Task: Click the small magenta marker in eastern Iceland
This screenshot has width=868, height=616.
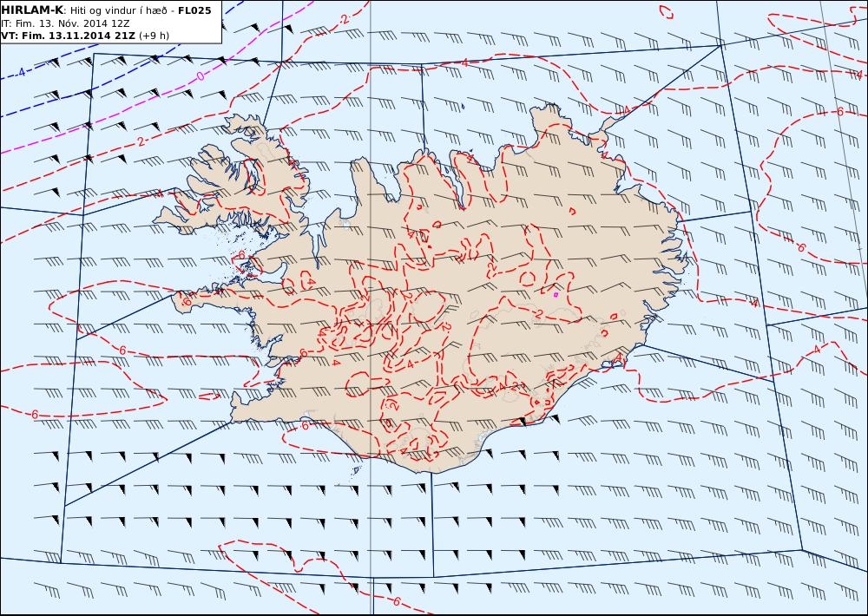Action: pyautogui.click(x=556, y=295)
